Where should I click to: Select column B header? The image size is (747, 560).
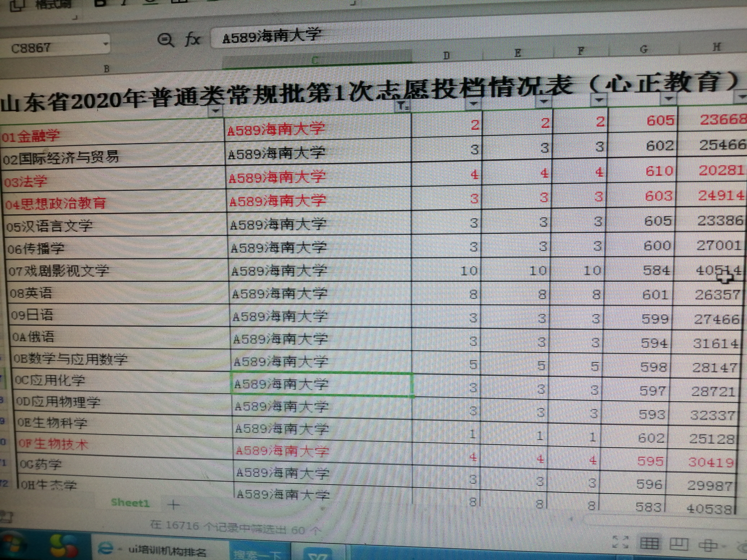pos(107,69)
